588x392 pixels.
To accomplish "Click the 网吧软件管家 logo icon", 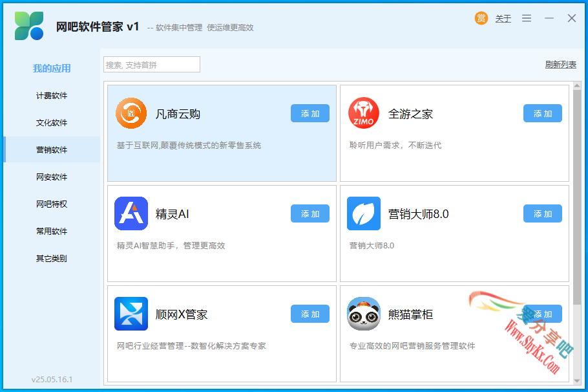I will coord(29,26).
